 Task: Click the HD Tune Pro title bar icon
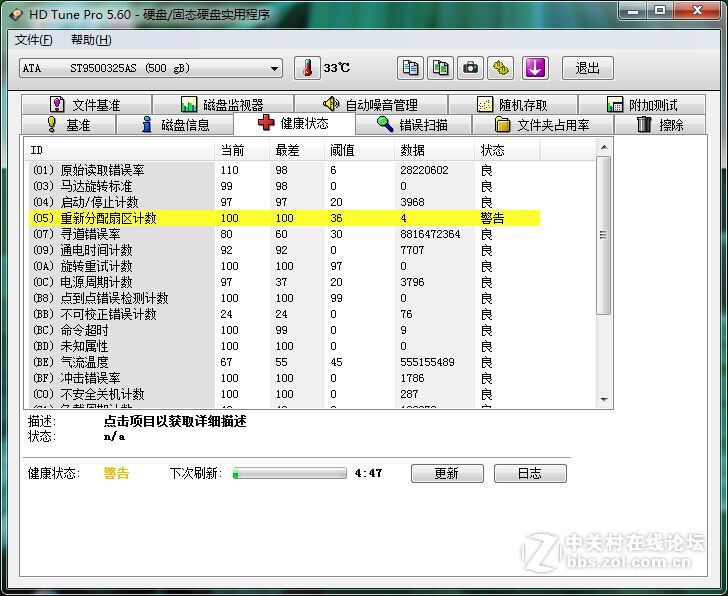(17, 14)
